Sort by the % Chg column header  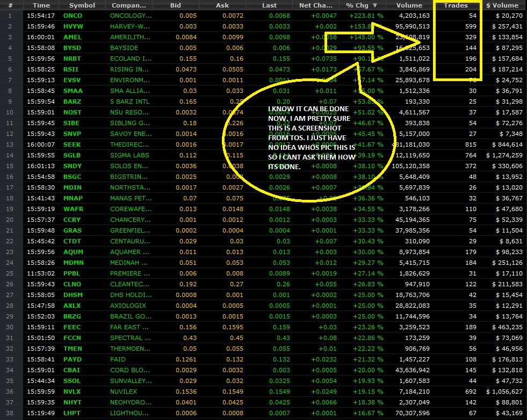click(362, 5)
